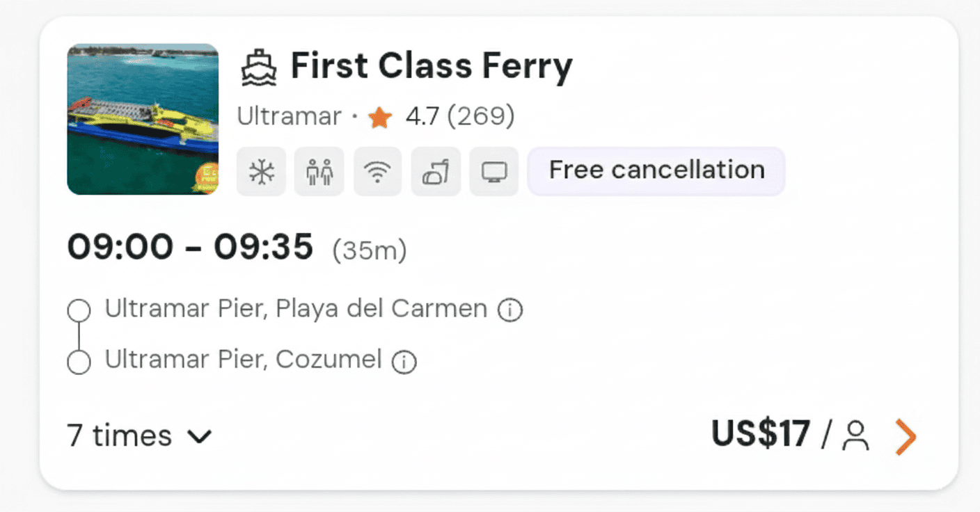The image size is (980, 512).
Task: Click the 4.7 (269) rating text
Action: coord(459,117)
